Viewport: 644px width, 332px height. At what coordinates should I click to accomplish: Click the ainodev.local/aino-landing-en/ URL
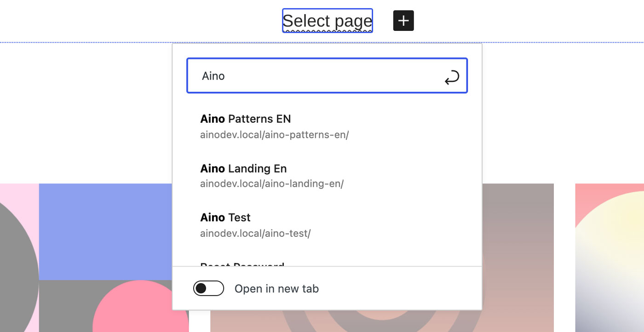click(272, 184)
